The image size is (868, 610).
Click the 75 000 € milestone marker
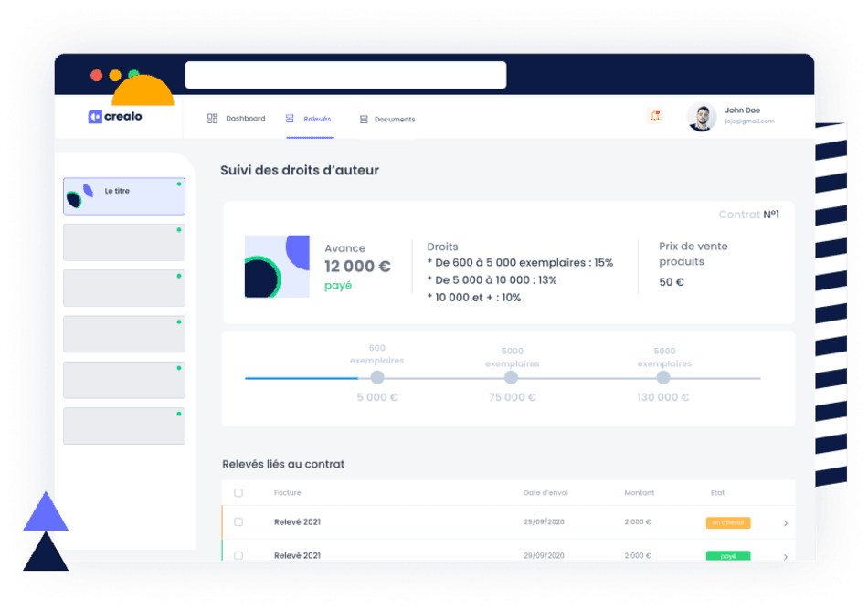click(x=511, y=377)
